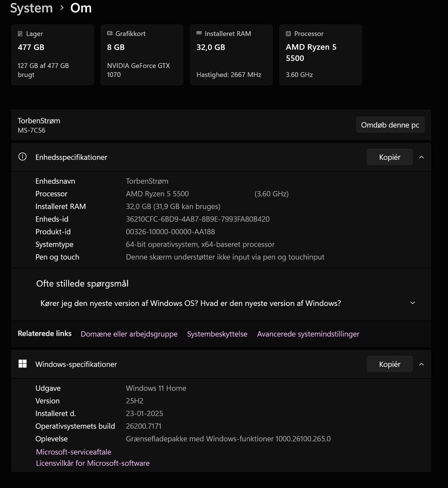The height and width of the screenshot is (488, 448).
Task: Click the installed RAM icon
Action: pyautogui.click(x=199, y=34)
